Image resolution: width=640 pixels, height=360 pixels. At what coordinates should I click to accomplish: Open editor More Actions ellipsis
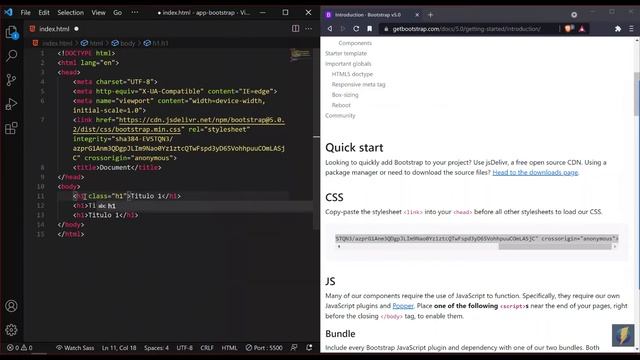pyautogui.click(x=309, y=29)
